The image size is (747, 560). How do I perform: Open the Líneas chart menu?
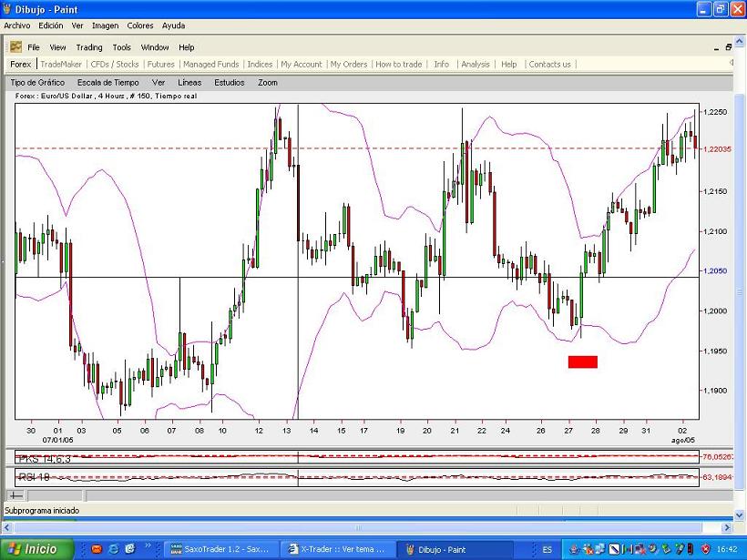(x=189, y=83)
